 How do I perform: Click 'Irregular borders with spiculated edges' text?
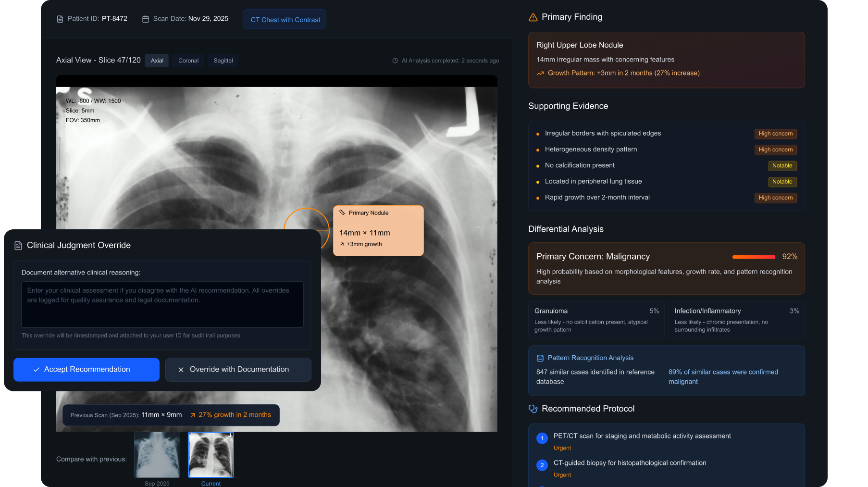pos(603,133)
